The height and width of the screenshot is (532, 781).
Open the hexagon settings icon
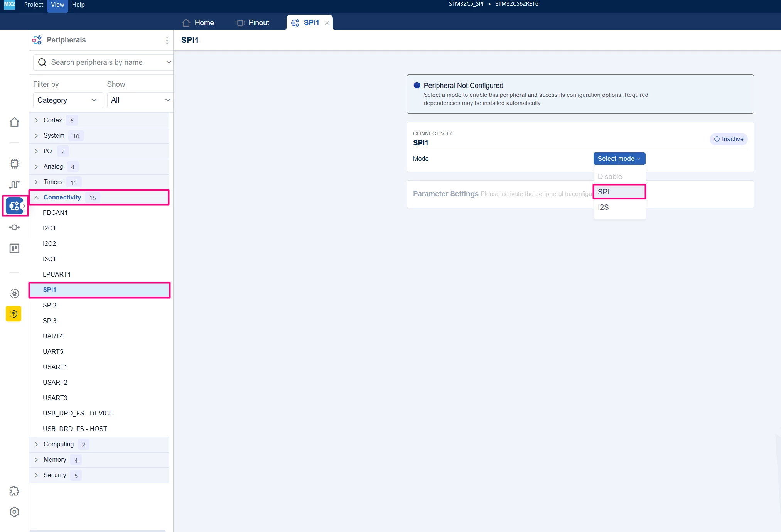point(14,512)
